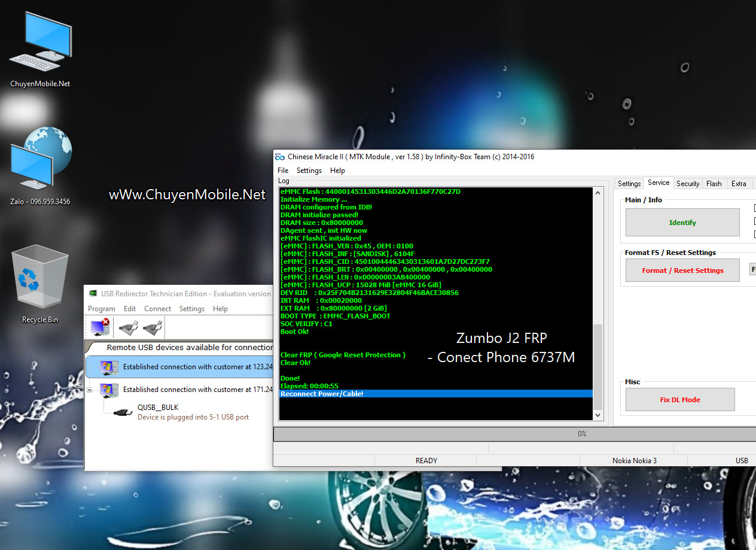Click the 0% progress bar
The width and height of the screenshot is (756, 550).
tap(514, 434)
